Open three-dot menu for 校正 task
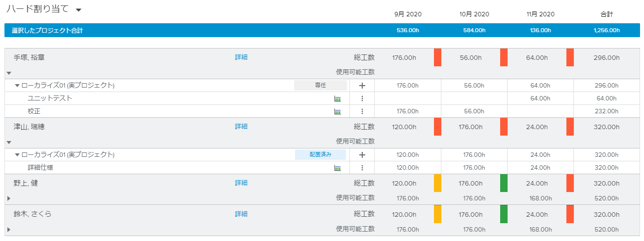This screenshot has height=241, width=644. tap(362, 111)
